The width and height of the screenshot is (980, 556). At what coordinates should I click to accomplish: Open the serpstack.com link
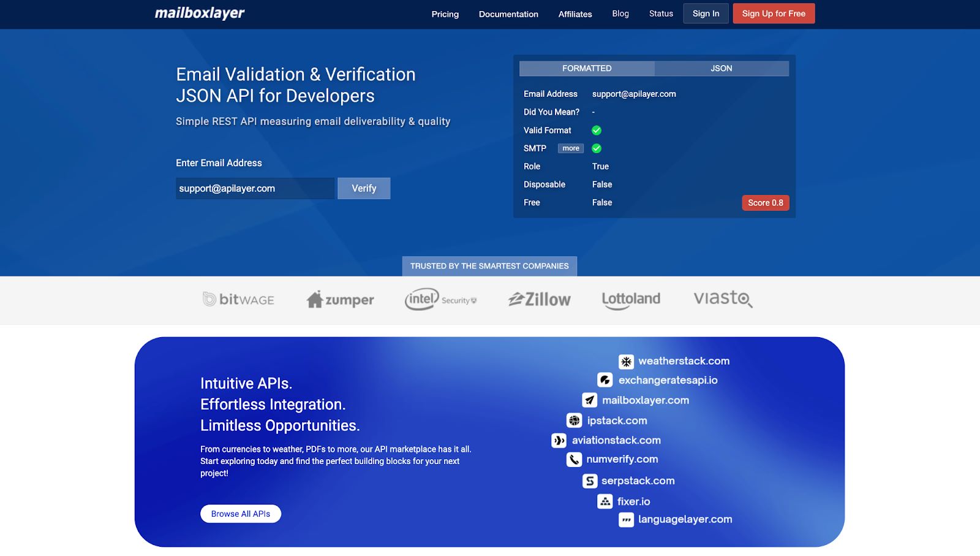[x=638, y=481]
